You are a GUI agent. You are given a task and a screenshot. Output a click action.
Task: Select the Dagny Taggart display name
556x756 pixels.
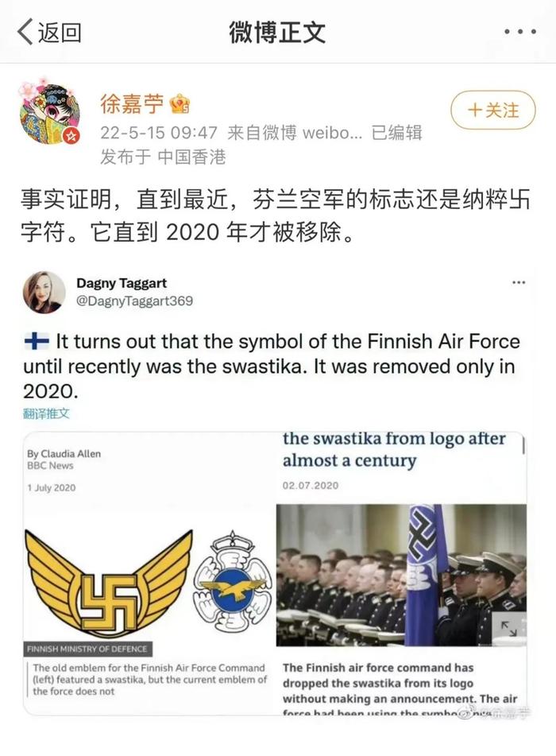tap(122, 283)
